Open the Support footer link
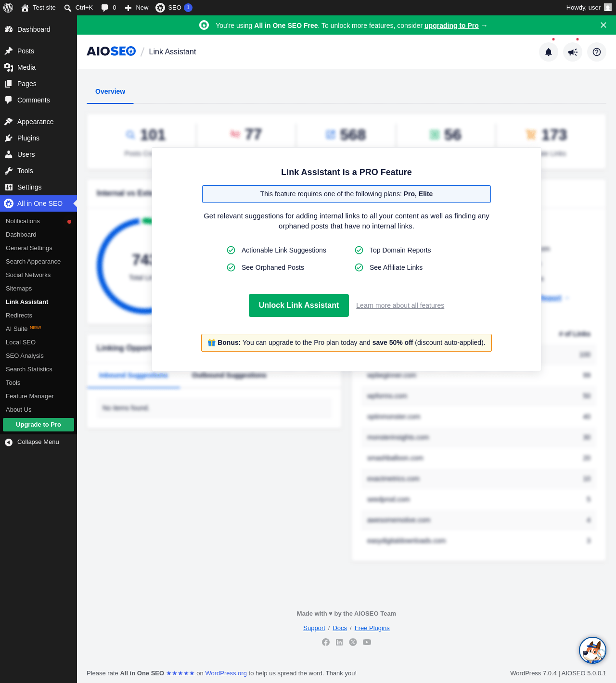Screen dimensions: 616x683 click(314, 628)
